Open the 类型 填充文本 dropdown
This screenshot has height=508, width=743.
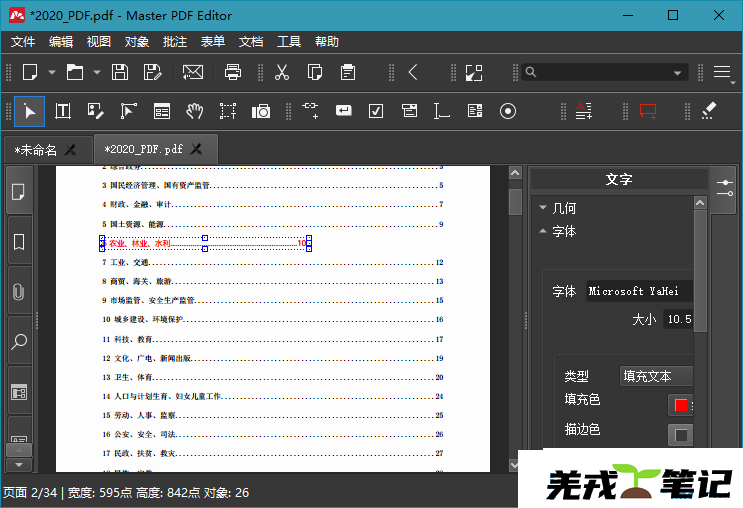click(656, 376)
